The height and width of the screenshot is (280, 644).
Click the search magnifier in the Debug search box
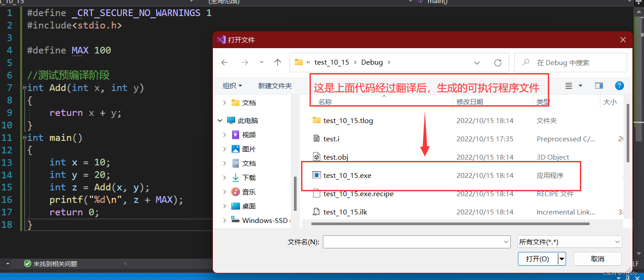(526, 62)
